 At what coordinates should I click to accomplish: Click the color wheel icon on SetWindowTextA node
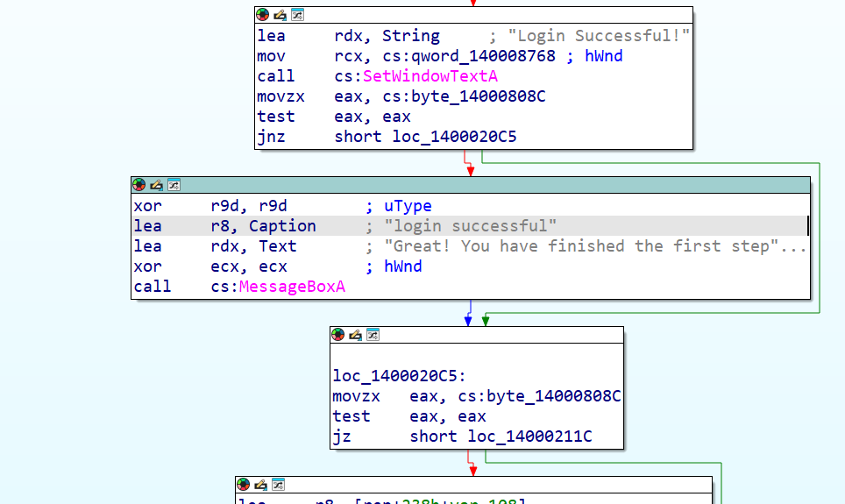coord(262,15)
